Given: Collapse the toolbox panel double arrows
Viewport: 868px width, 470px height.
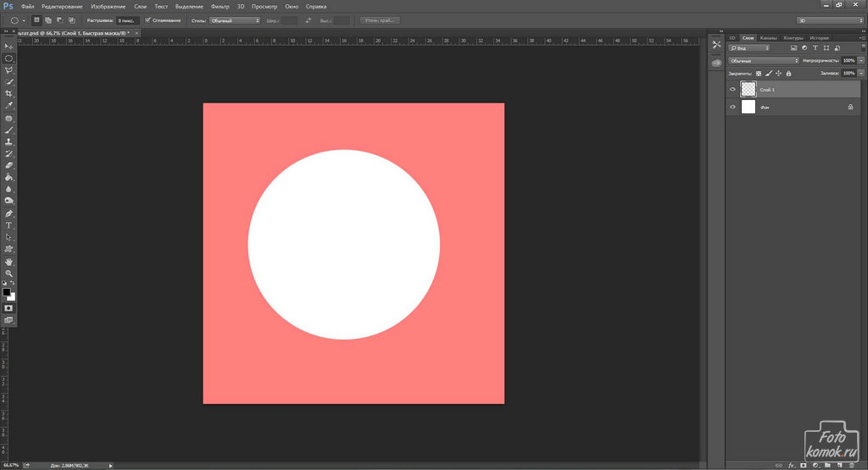Looking at the screenshot, I should point(6,31).
